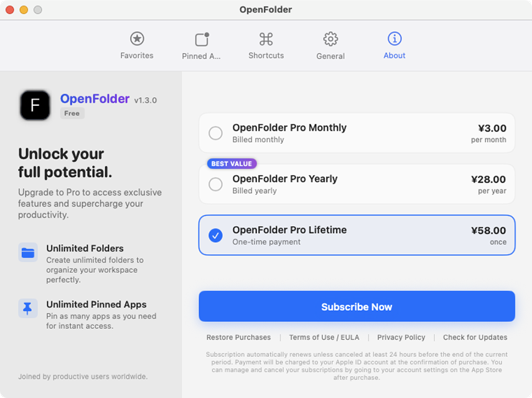
Task: Click the BEST VALUE badge
Action: coord(231,164)
